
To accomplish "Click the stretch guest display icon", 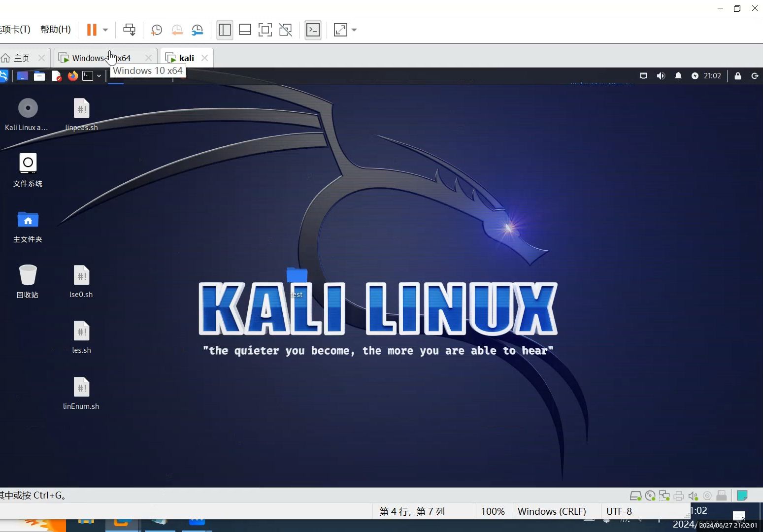I will click(x=340, y=30).
